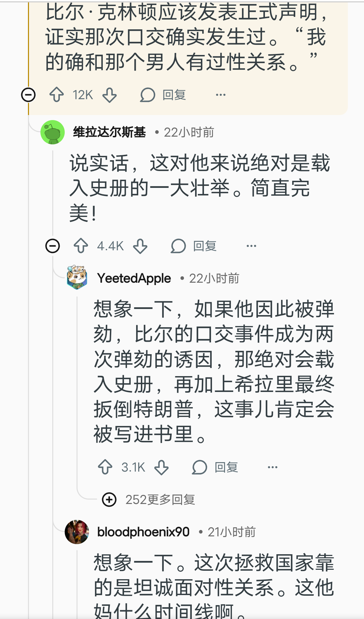The height and width of the screenshot is (619, 364).
Task: Reply to 维拉达尔斯基's comment
Action: tap(194, 246)
